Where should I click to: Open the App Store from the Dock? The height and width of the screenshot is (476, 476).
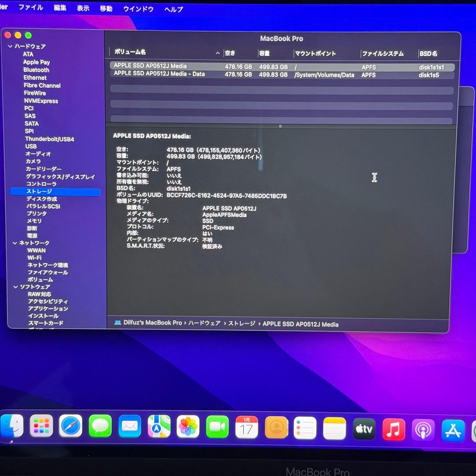click(x=453, y=428)
